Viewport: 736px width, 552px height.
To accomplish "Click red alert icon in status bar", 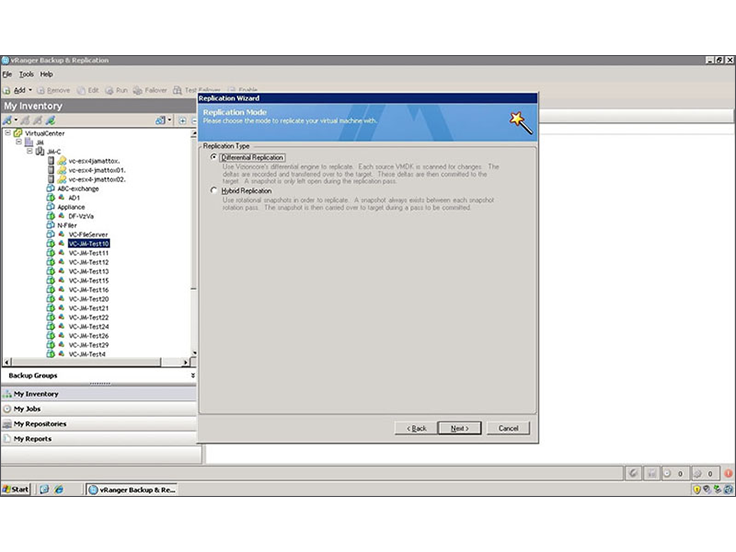I will tap(728, 473).
